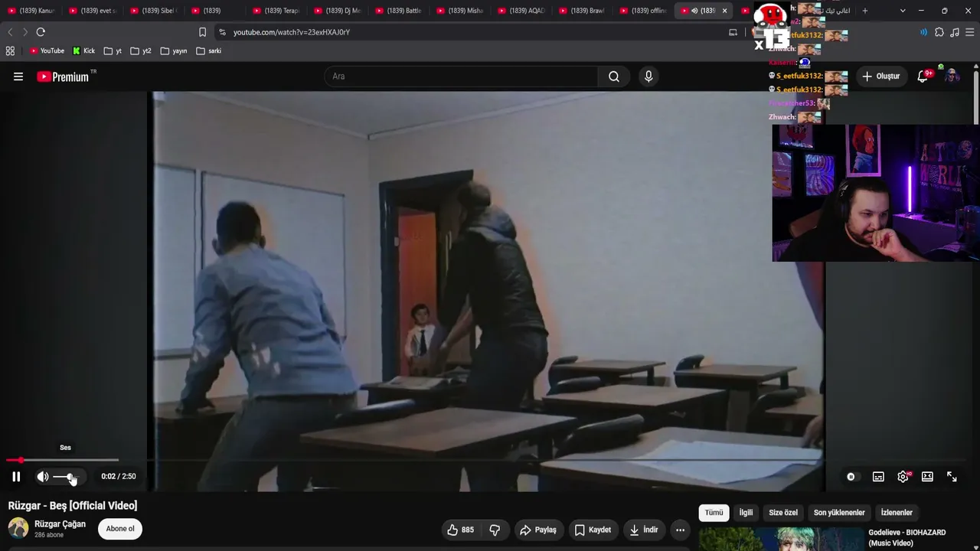This screenshot has width=980, height=551.
Task: Dislike the video
Action: click(495, 530)
